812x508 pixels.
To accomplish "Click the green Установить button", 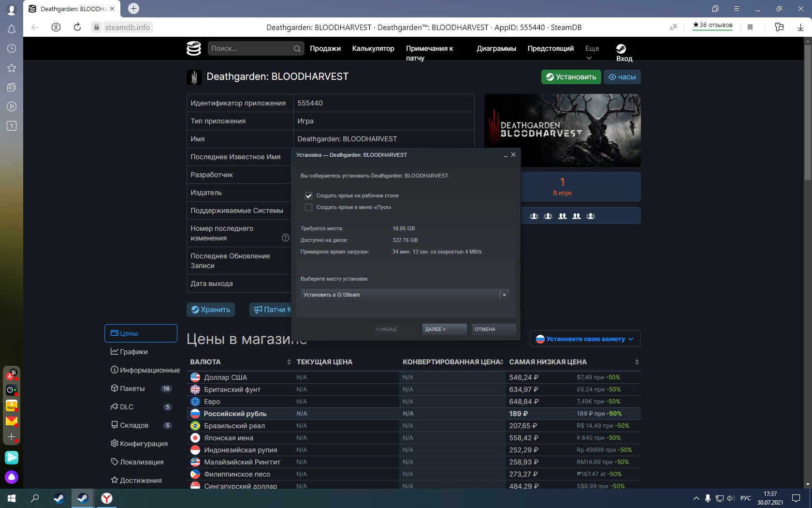I will pos(571,77).
